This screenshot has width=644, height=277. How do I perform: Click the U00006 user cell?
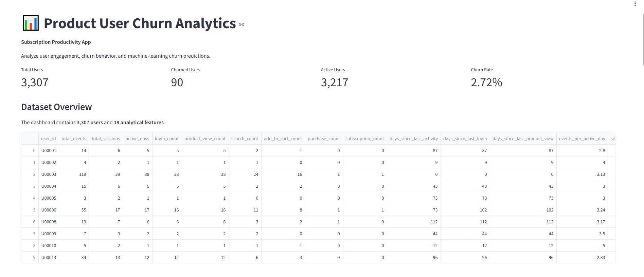(x=49, y=210)
